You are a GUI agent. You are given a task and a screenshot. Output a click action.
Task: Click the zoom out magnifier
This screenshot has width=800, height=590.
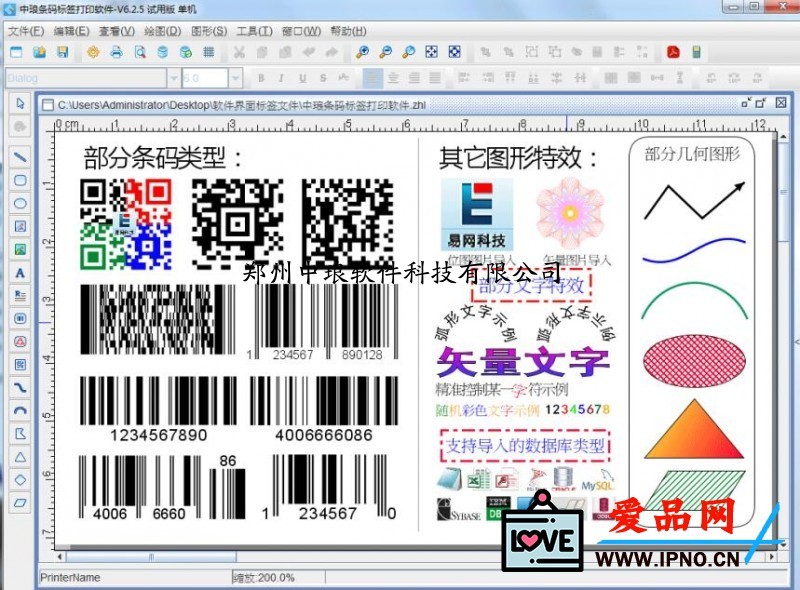coord(386,52)
